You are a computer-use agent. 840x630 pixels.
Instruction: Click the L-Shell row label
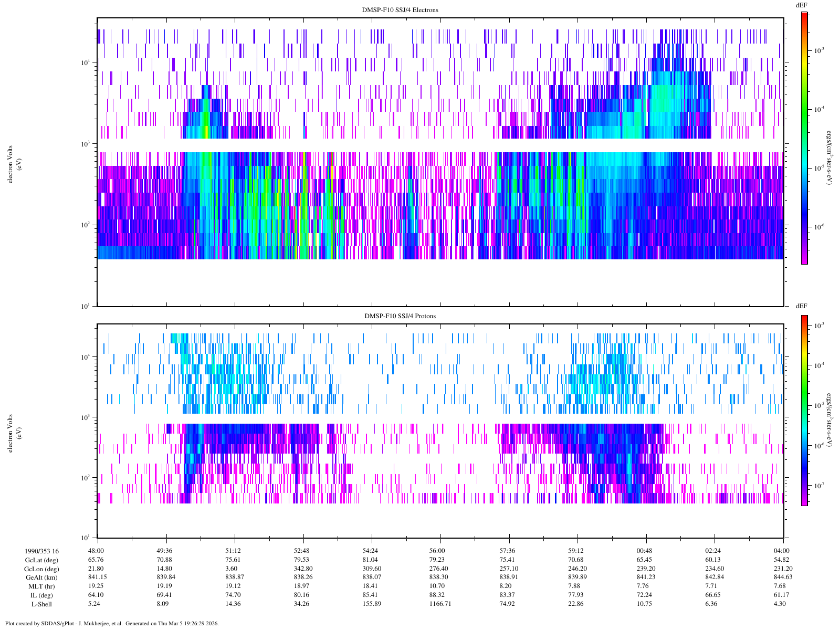coord(41,604)
